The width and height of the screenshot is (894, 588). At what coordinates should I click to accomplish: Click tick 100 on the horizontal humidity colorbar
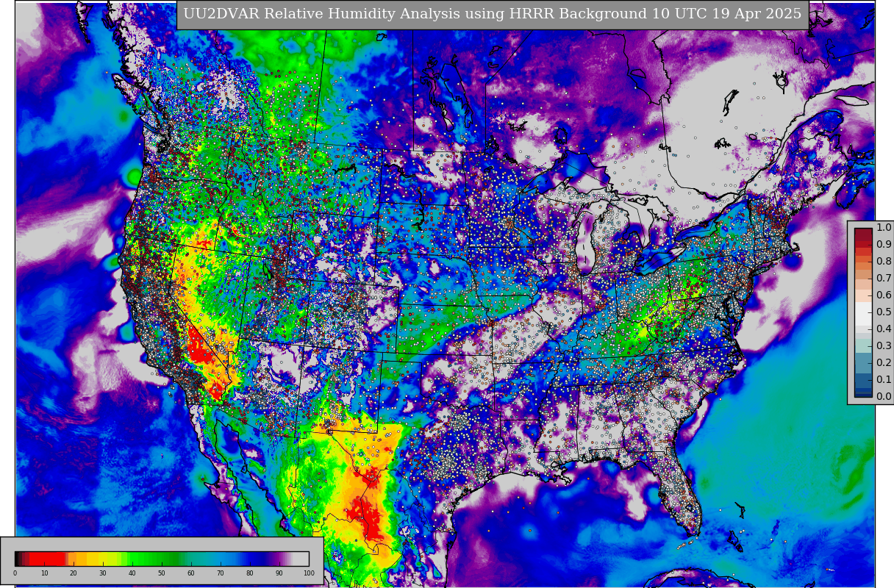(309, 573)
